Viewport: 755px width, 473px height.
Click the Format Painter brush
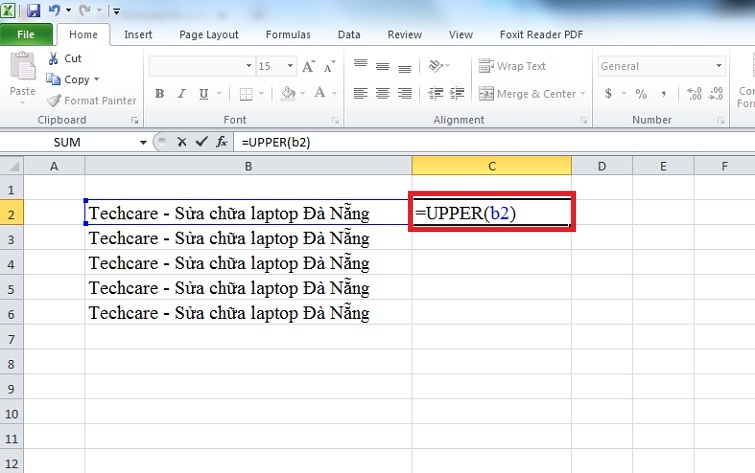(54, 100)
